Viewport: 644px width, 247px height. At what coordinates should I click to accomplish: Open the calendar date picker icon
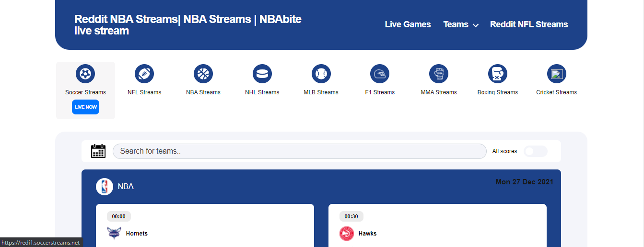98,151
